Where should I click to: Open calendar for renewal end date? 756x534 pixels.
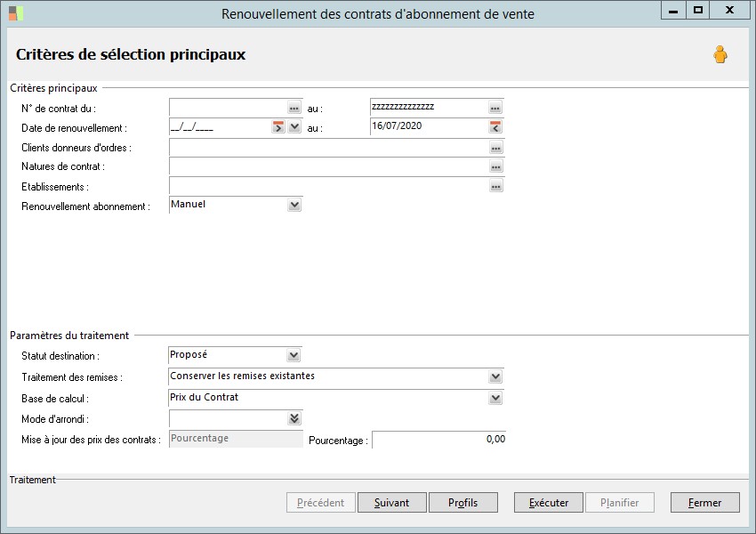click(x=495, y=128)
